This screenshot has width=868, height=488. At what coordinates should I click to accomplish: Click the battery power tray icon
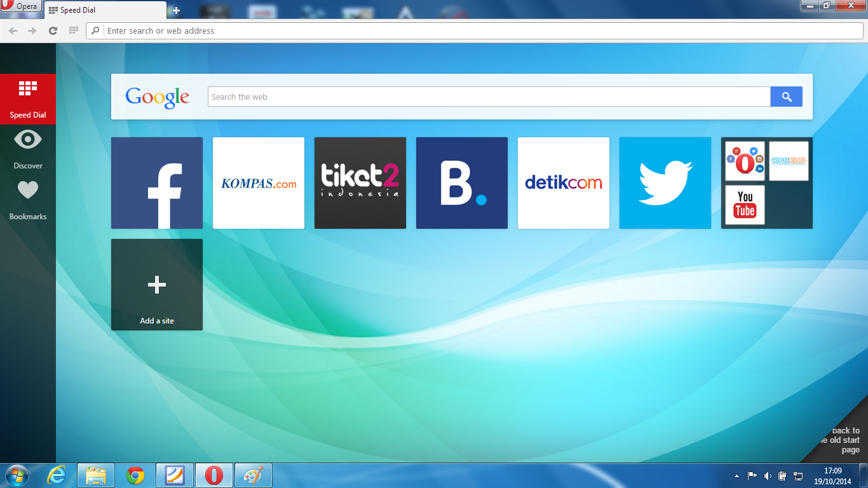pos(783,476)
